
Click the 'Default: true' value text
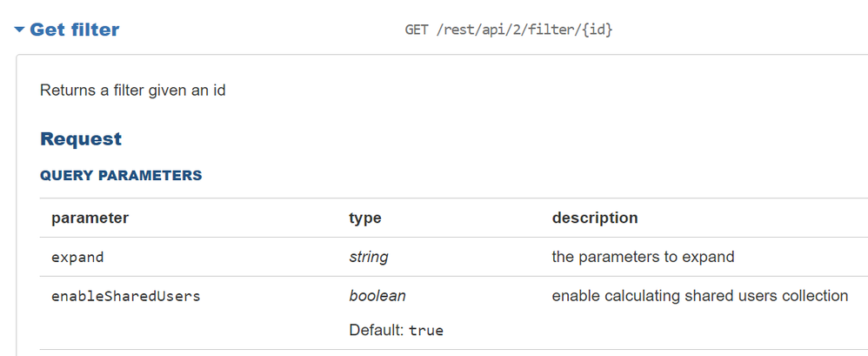pyautogui.click(x=396, y=331)
